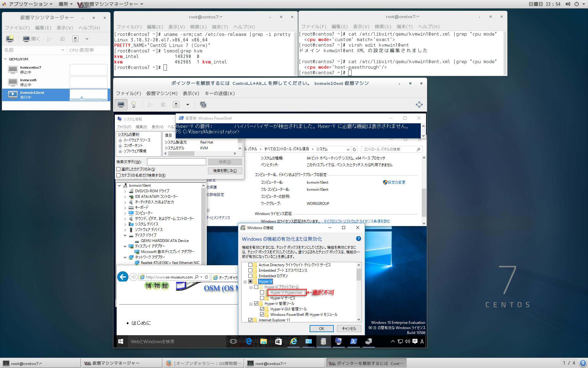This screenshot has width=588, height=368.
Task: Open キーの送信(K) menu in VM window
Action: [x=220, y=93]
